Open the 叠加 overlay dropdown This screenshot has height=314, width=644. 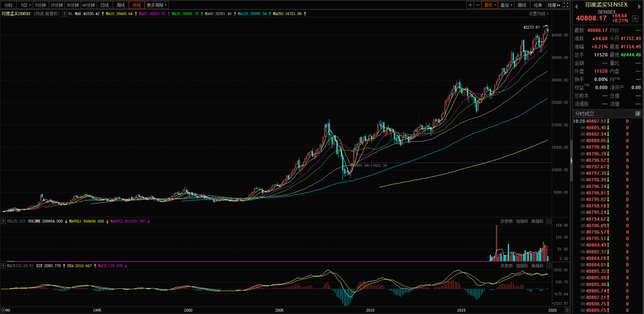[x=506, y=5]
